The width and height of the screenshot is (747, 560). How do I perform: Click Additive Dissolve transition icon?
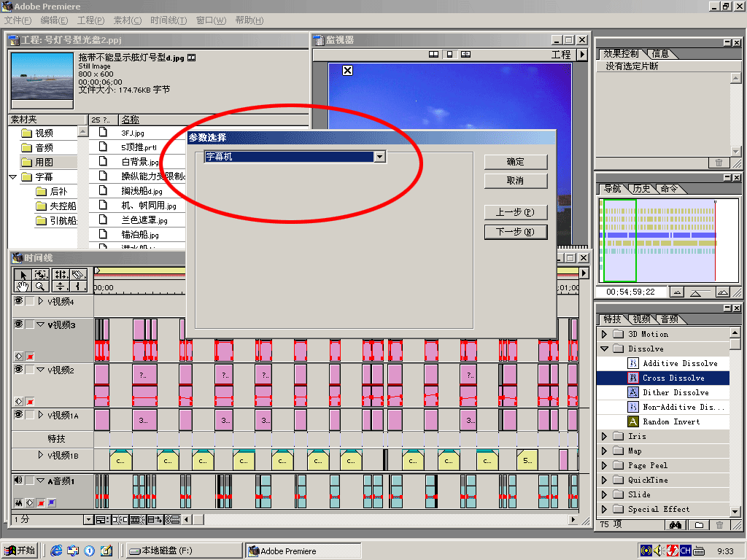[x=632, y=363]
